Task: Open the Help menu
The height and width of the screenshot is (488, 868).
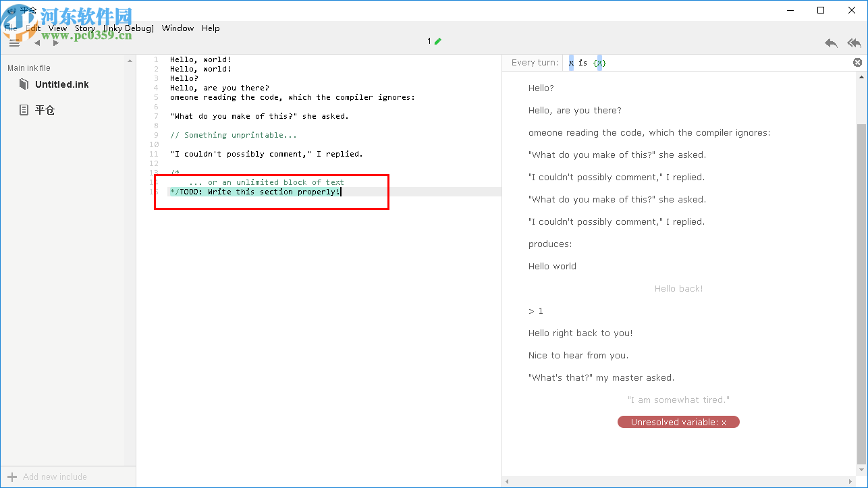Action: [x=211, y=28]
